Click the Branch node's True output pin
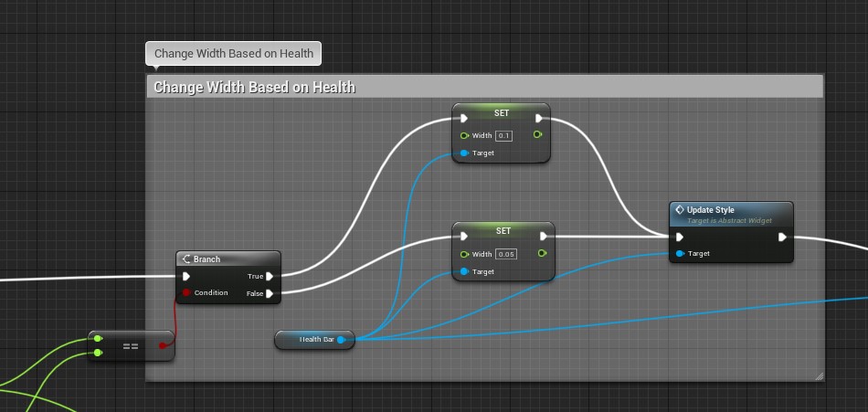The height and width of the screenshot is (412, 868). [270, 276]
